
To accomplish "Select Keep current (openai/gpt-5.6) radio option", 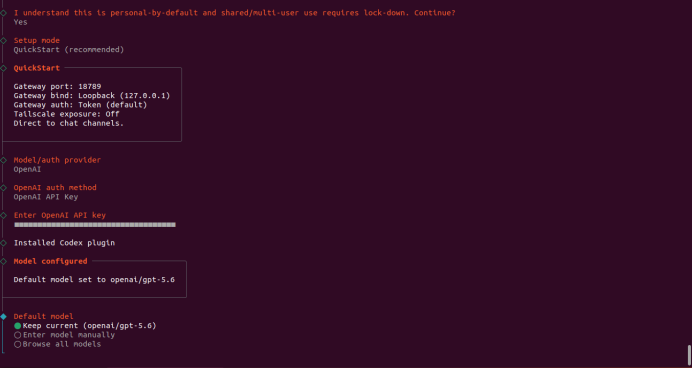I will point(85,326).
